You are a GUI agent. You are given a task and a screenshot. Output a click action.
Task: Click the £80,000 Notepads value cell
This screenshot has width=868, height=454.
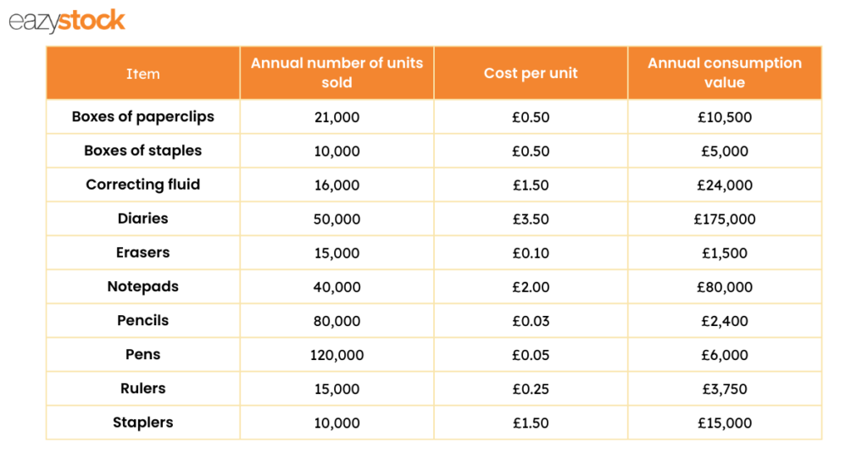click(x=725, y=287)
